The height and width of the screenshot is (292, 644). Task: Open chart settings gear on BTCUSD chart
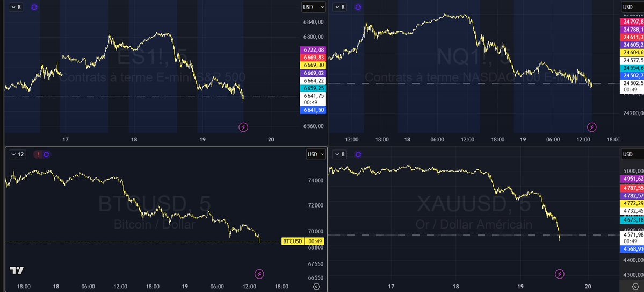(x=316, y=287)
